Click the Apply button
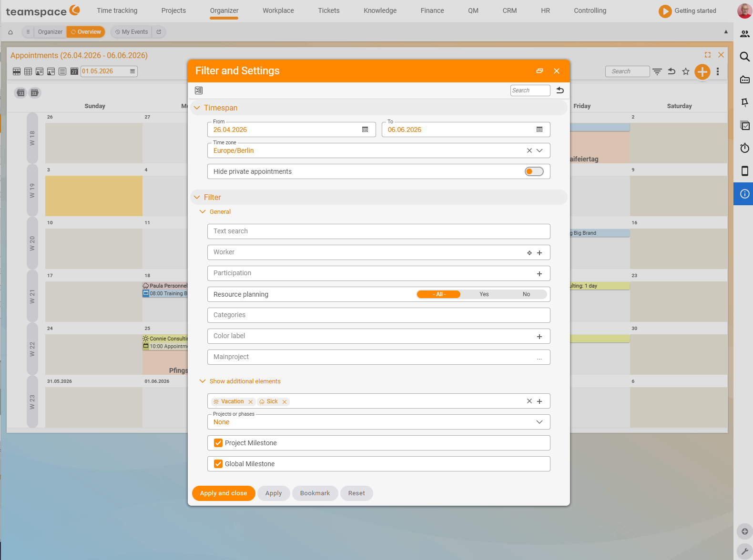Viewport: 753px width, 560px height. pos(274,493)
